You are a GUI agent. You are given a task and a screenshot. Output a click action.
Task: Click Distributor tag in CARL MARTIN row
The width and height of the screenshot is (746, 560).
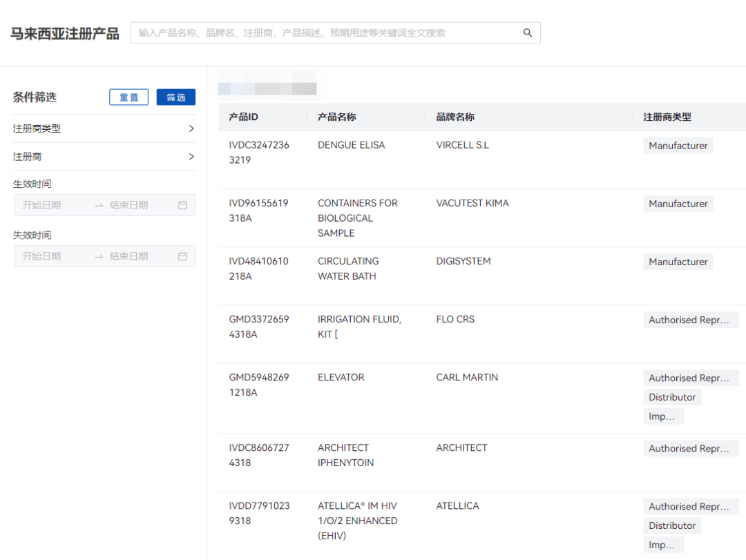click(x=672, y=397)
